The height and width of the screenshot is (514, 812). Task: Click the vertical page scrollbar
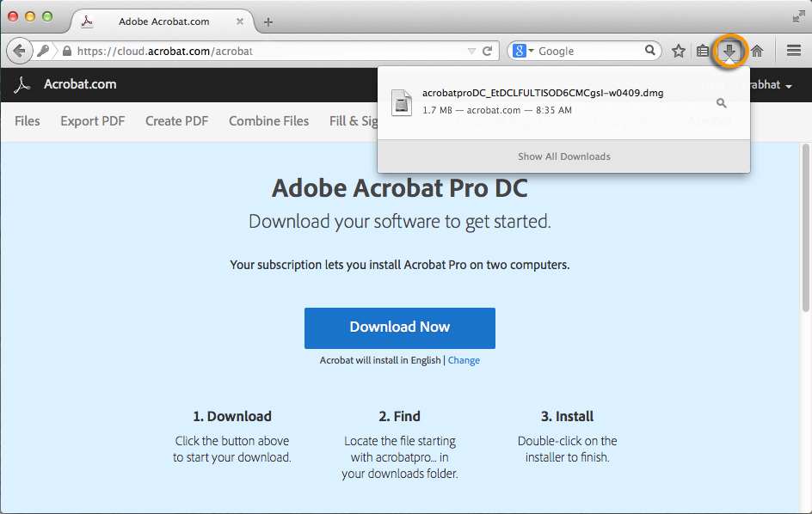click(805, 228)
